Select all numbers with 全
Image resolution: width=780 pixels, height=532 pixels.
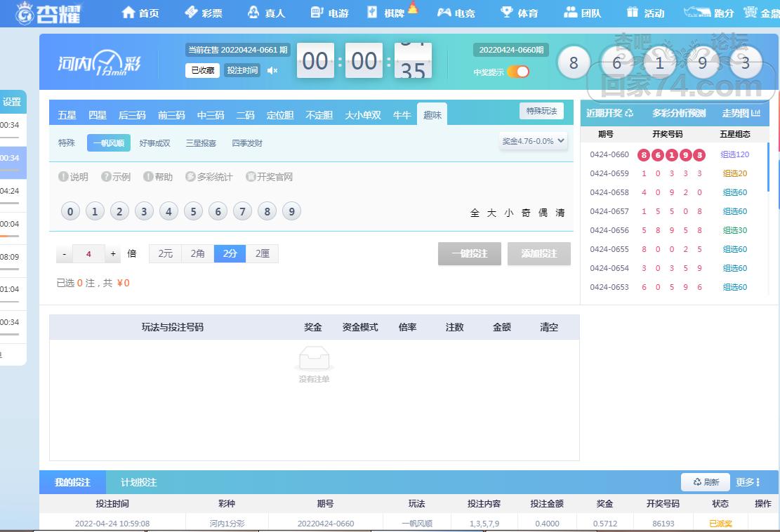pyautogui.click(x=475, y=213)
